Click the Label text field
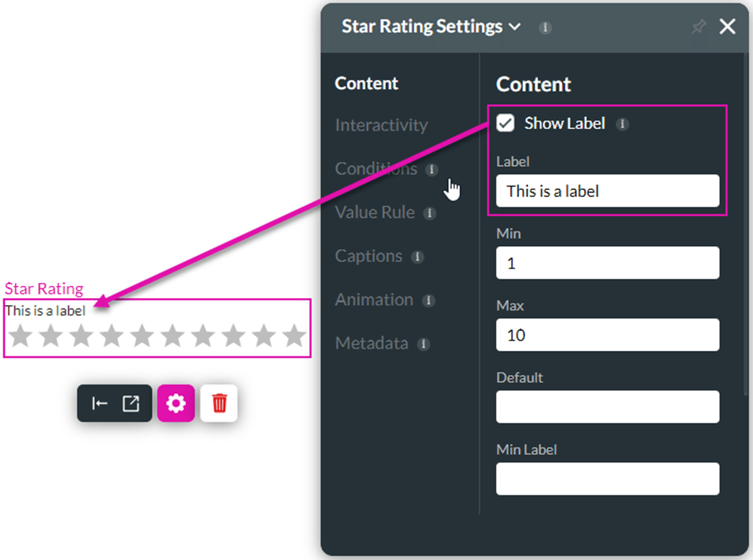This screenshot has width=753, height=560. 607,191
